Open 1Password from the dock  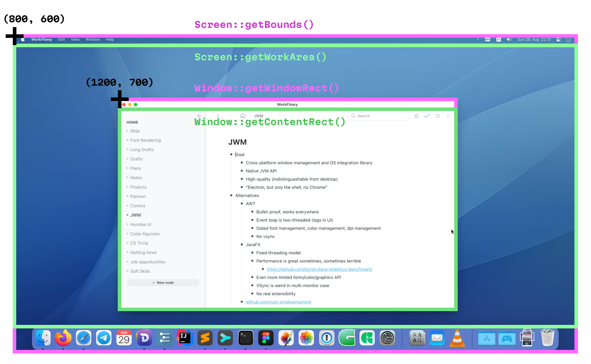(x=327, y=338)
